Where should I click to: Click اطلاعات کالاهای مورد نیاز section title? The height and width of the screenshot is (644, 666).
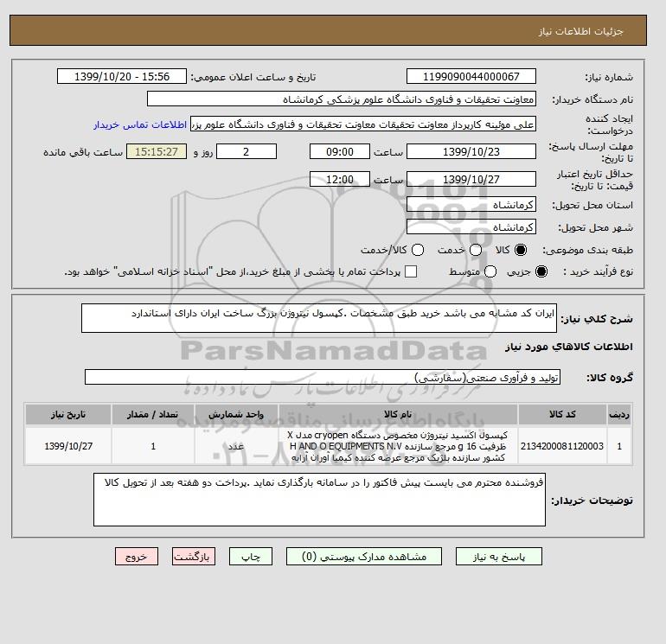click(x=569, y=347)
